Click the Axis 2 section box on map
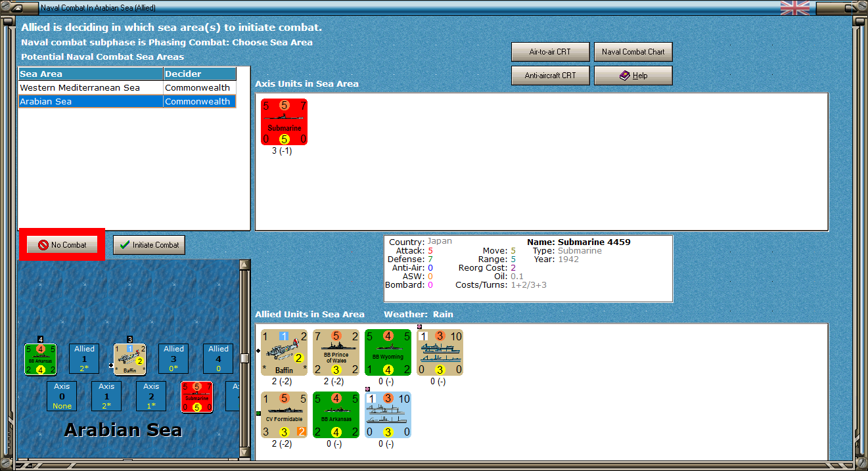The height and width of the screenshot is (471, 868). (151, 397)
